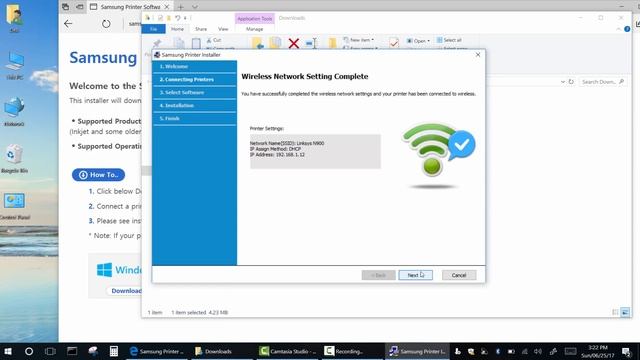The image size is (640, 360).
Task: Open the File tab in Explorer
Action: click(153, 29)
